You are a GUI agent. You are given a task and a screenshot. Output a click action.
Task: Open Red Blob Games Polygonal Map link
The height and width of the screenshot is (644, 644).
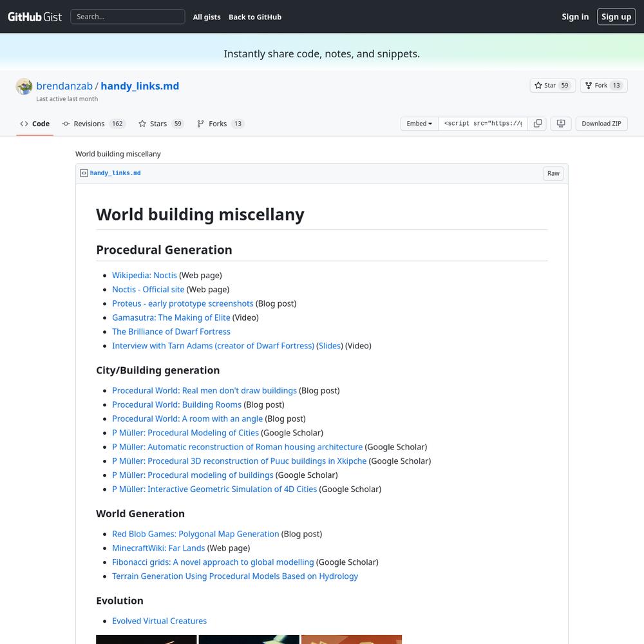pyautogui.click(x=196, y=534)
